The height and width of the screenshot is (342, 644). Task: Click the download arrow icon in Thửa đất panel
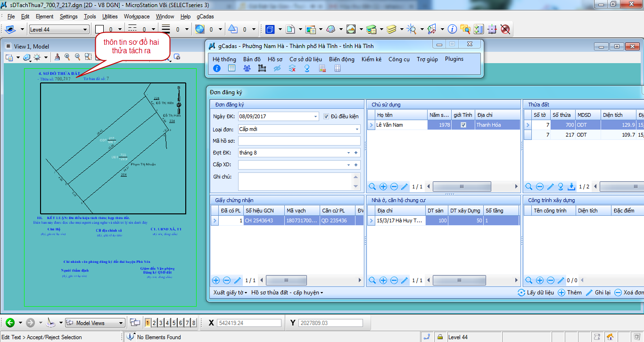571,187
